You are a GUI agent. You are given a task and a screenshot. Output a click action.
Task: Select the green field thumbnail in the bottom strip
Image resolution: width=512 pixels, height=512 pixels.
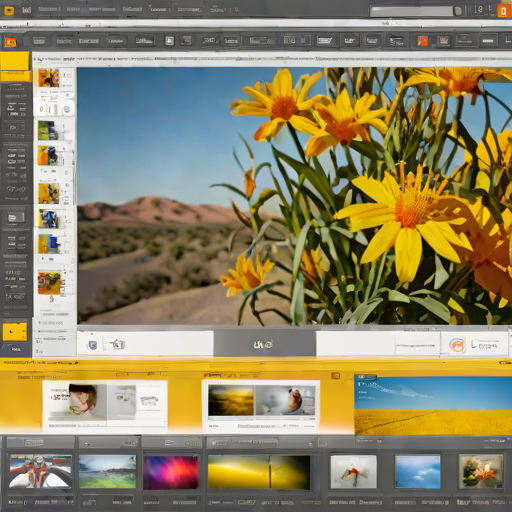(107, 472)
